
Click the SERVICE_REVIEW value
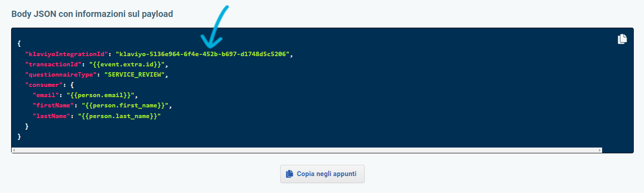[x=135, y=74]
